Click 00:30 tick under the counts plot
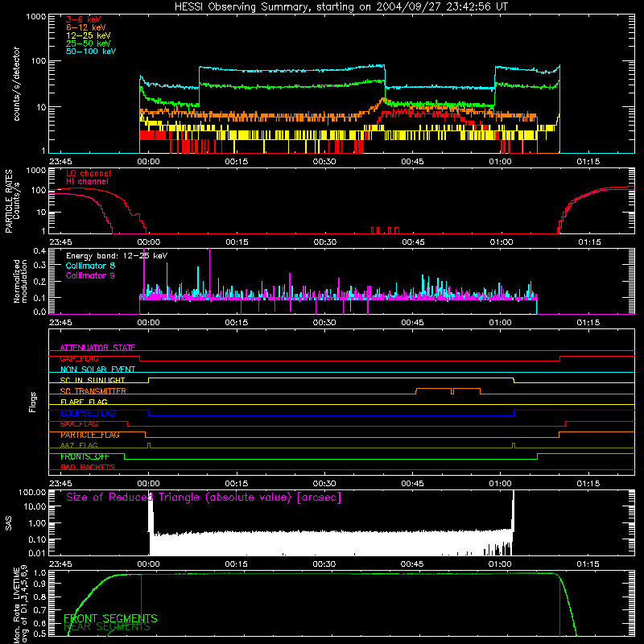 [324, 162]
